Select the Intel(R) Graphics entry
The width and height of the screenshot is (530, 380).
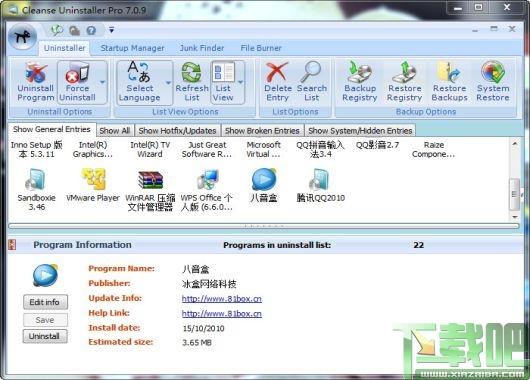[x=93, y=149]
